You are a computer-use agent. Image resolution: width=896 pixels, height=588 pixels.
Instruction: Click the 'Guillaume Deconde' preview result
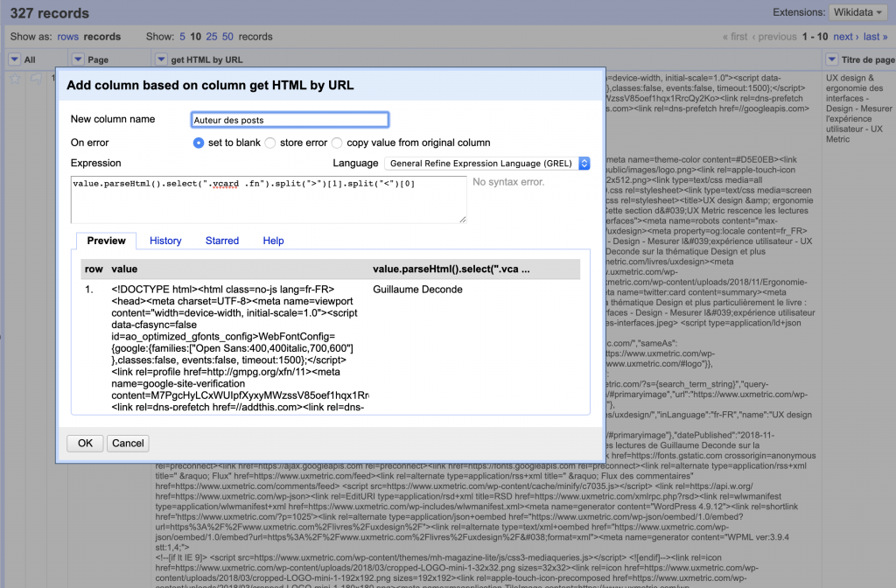[x=417, y=289]
